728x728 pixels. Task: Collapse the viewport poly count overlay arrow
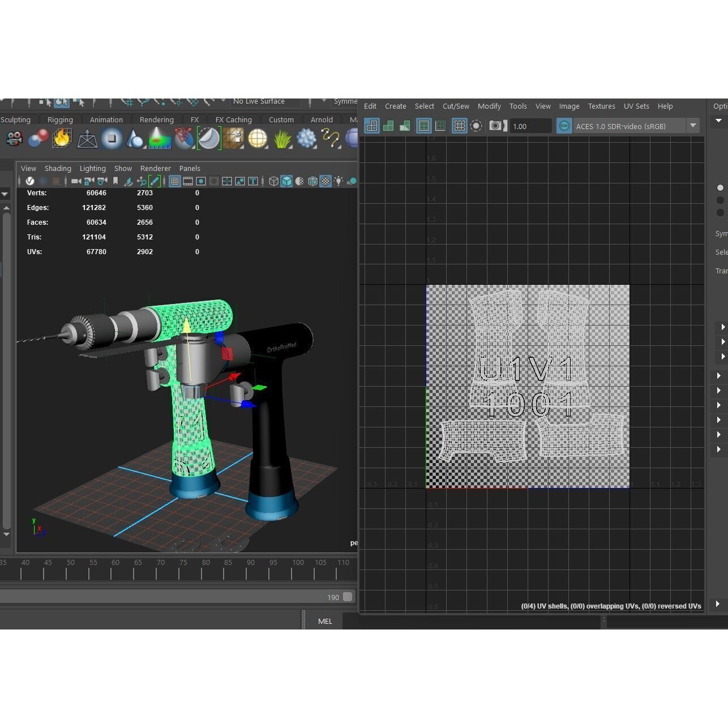pyautogui.click(x=5, y=194)
